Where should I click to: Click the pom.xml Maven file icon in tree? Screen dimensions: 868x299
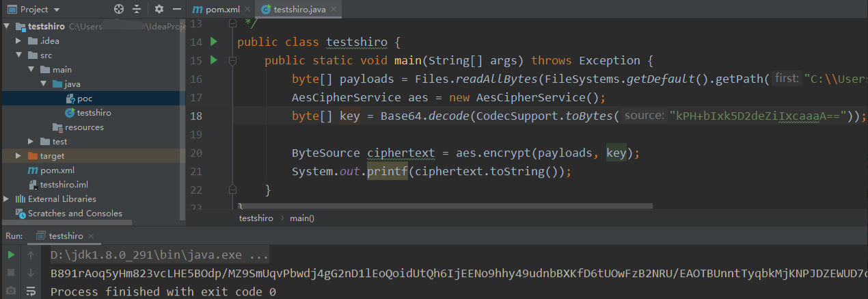click(x=33, y=170)
